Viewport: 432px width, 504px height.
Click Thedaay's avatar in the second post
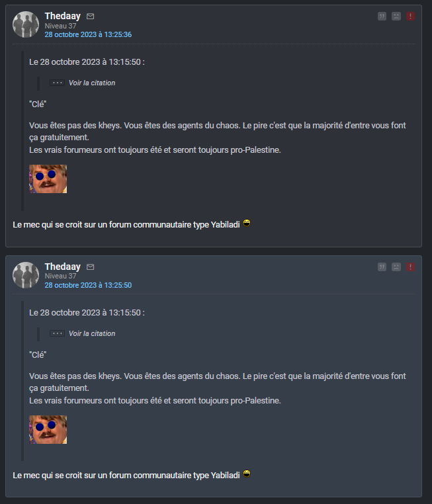pos(26,275)
